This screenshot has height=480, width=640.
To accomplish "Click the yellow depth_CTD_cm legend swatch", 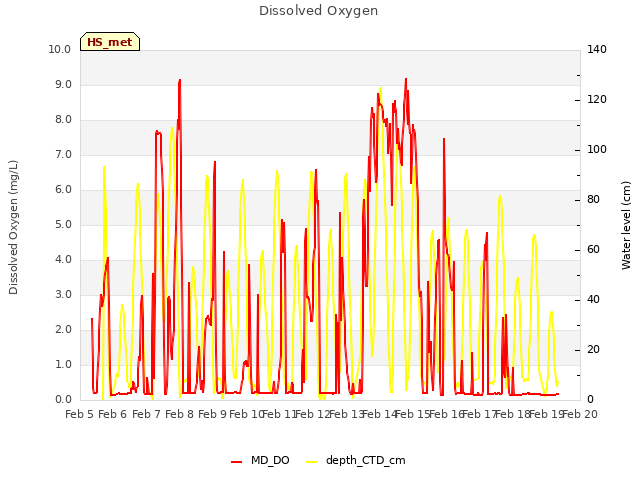I will 311,462.
